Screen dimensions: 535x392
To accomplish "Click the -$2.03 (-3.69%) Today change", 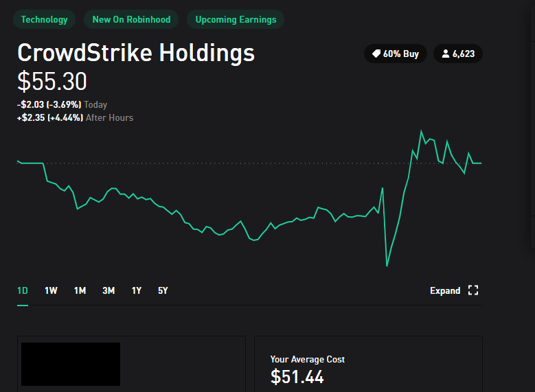I will pos(62,104).
